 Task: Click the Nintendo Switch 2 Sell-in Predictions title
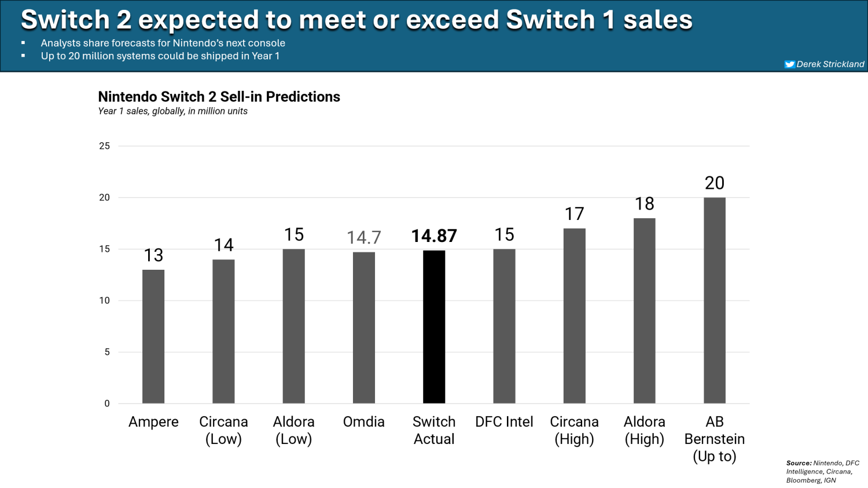click(219, 97)
